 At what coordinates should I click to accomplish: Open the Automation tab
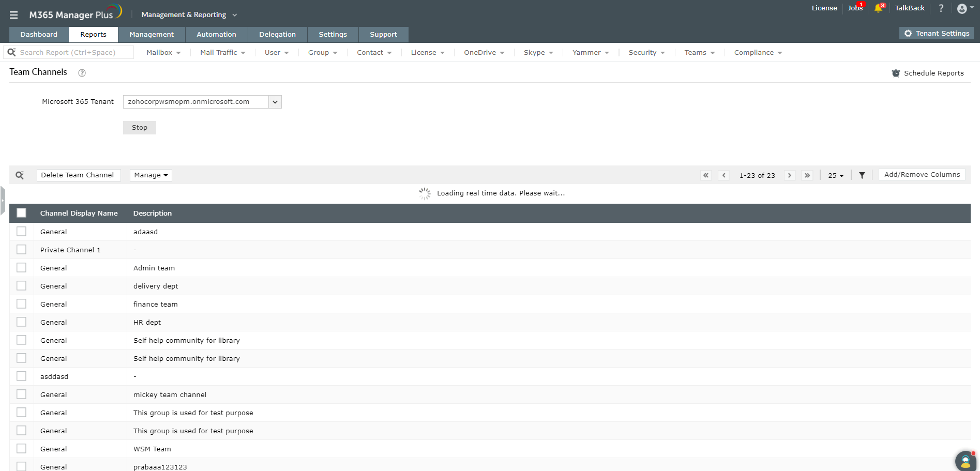point(216,35)
